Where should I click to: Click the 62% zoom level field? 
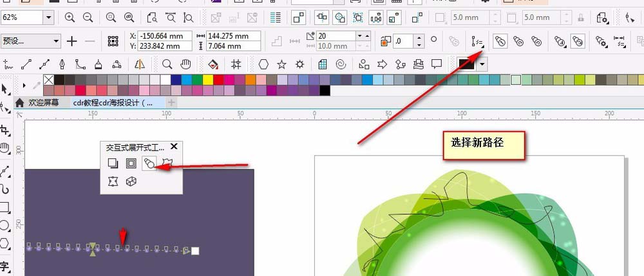tap(22, 17)
